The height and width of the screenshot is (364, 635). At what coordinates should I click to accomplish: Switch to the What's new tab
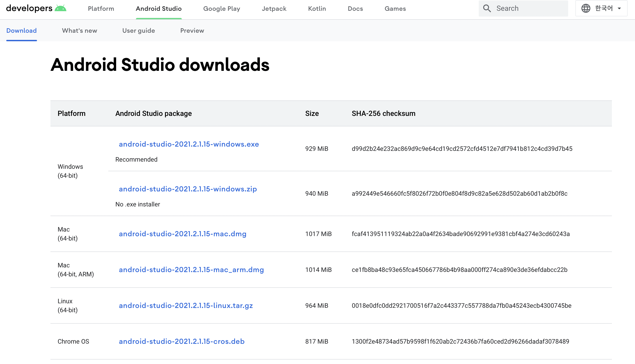coord(80,30)
